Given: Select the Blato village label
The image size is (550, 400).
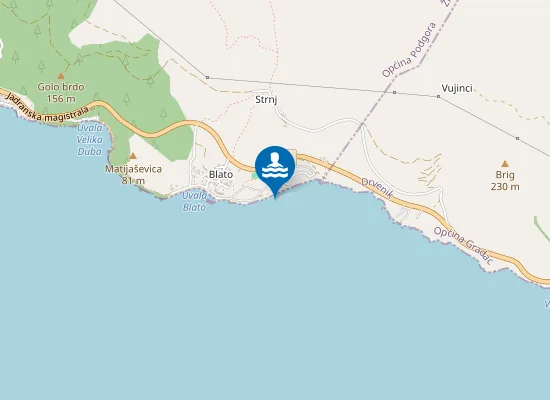Looking at the screenshot, I should [x=221, y=174].
